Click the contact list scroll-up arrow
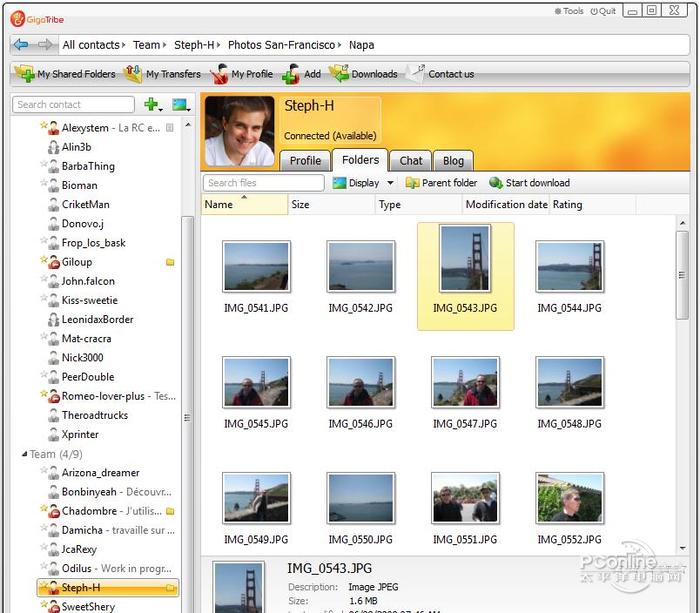Screen dimensions: 700x613 click(188, 125)
